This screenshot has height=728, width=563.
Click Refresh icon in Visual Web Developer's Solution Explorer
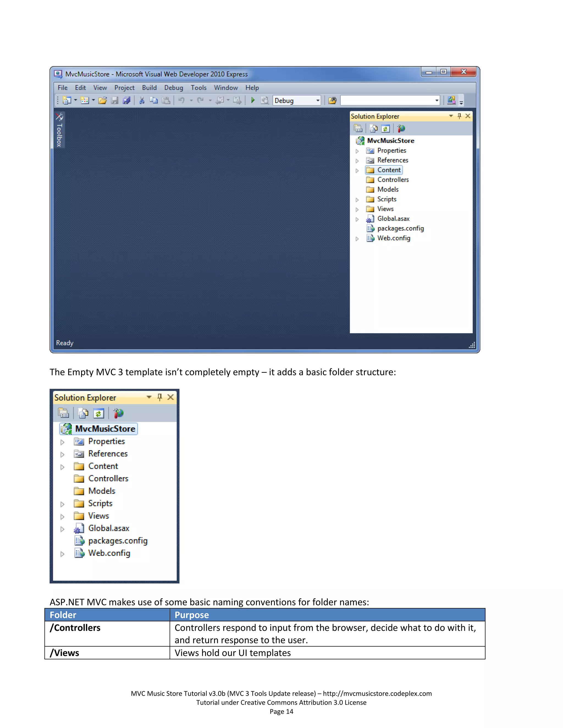(386, 128)
